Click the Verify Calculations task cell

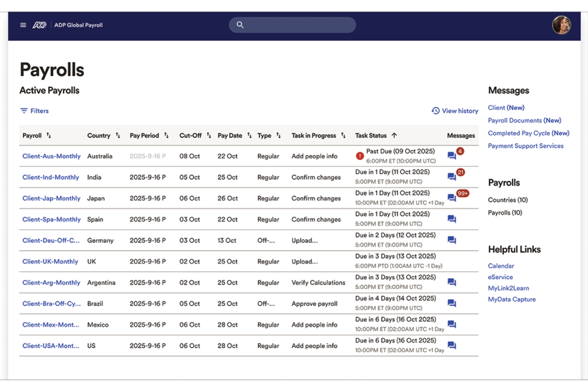(x=318, y=282)
